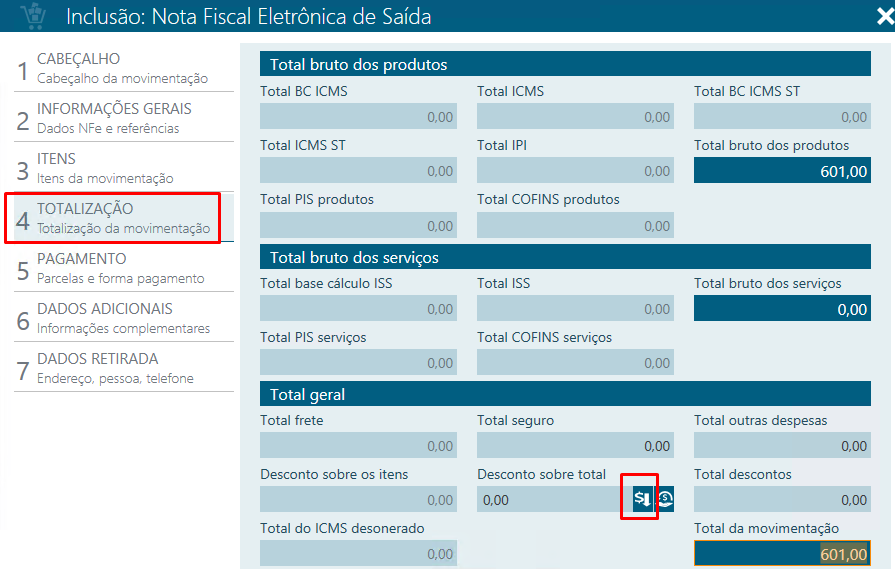Click the 'Total geral' section header
The height and width of the screenshot is (580, 895).
point(565,394)
